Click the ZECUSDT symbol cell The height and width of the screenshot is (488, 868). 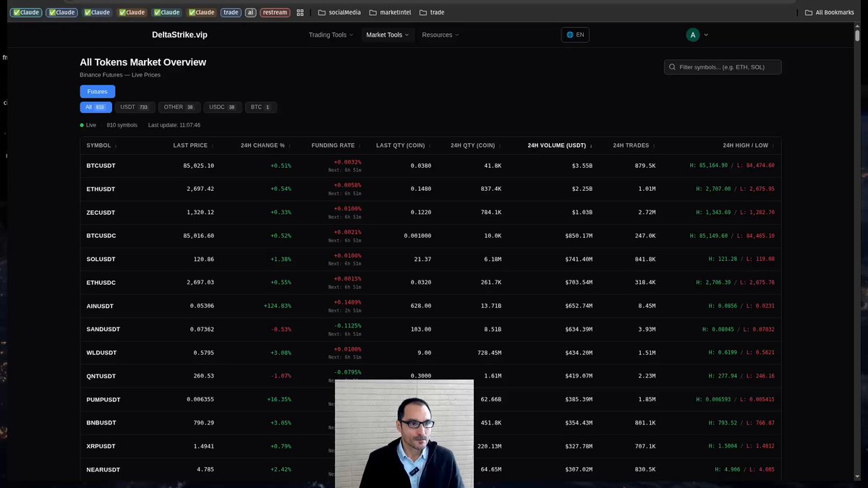tap(101, 213)
